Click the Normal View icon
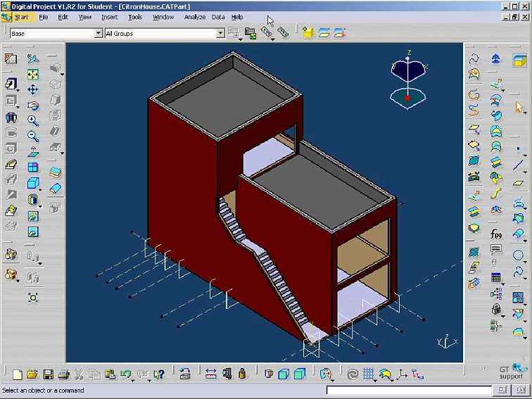 click(x=33, y=152)
